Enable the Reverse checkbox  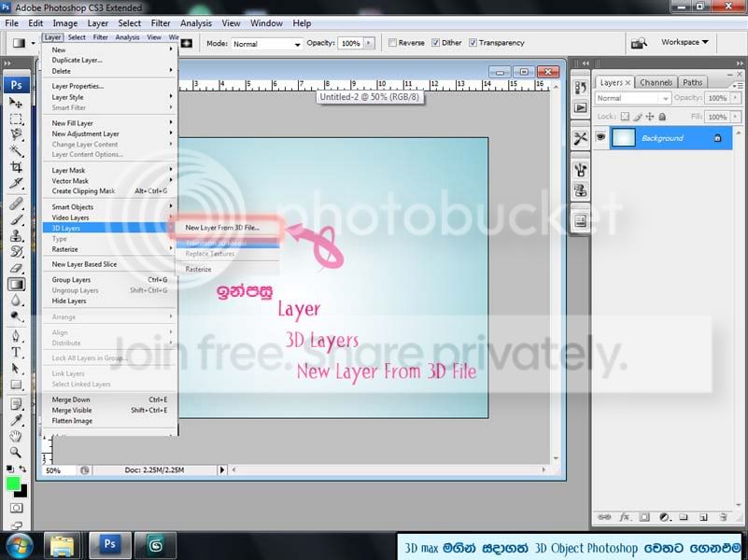[x=392, y=43]
